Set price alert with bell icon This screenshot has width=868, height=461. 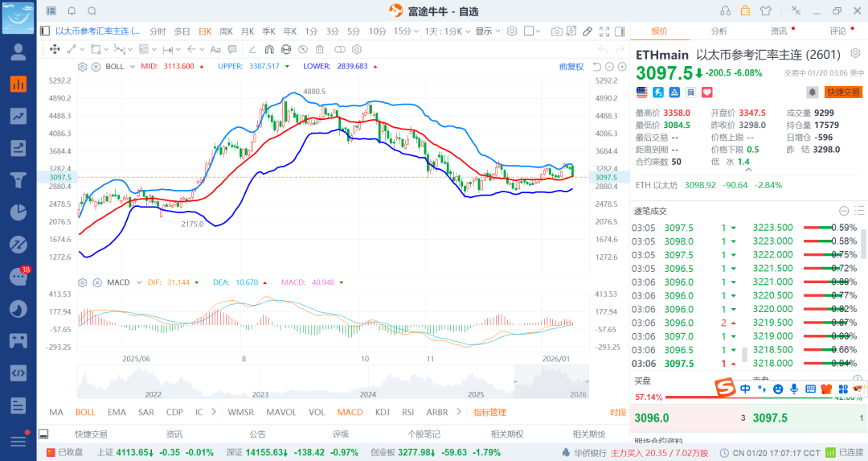(x=812, y=92)
